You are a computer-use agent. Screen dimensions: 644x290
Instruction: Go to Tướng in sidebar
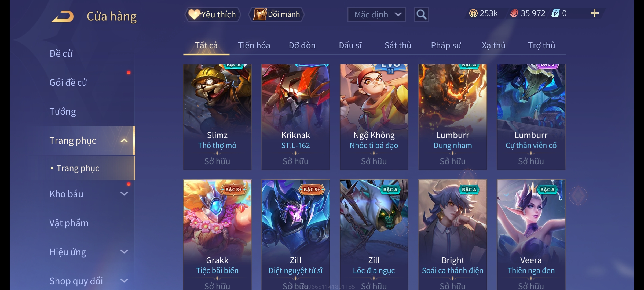click(x=63, y=111)
